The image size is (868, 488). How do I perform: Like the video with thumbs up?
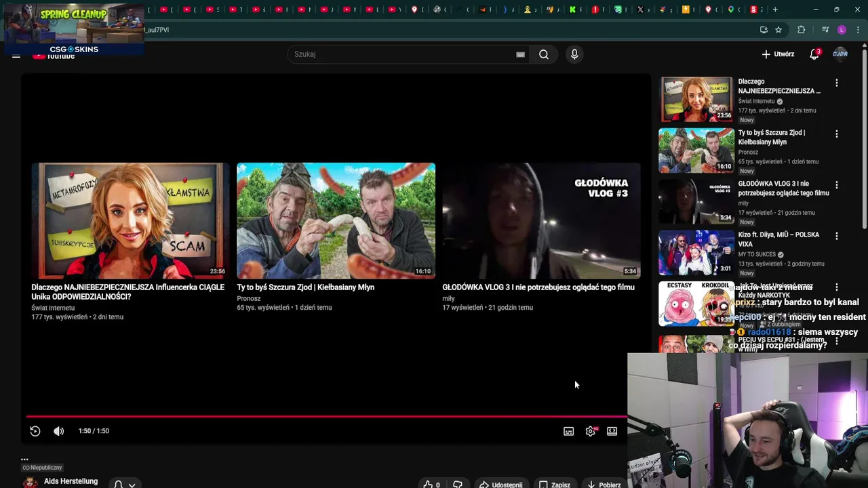coord(432,485)
